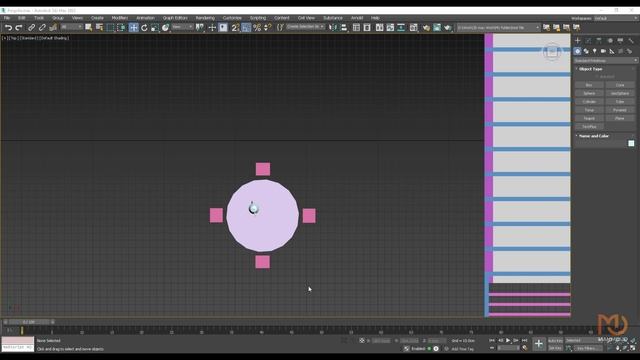Select the Unlink Selection tool
This screenshot has height=360, width=640.
42,28
